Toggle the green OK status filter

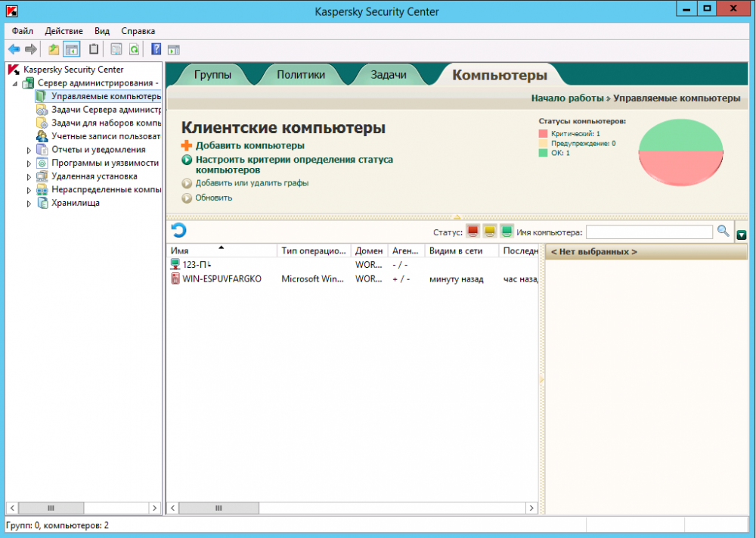(507, 232)
